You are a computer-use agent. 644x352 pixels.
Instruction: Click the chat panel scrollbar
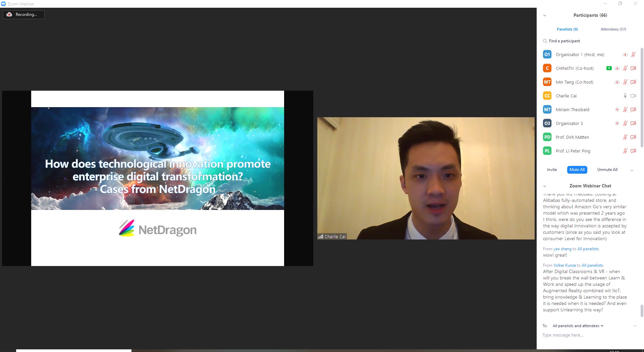point(642,311)
